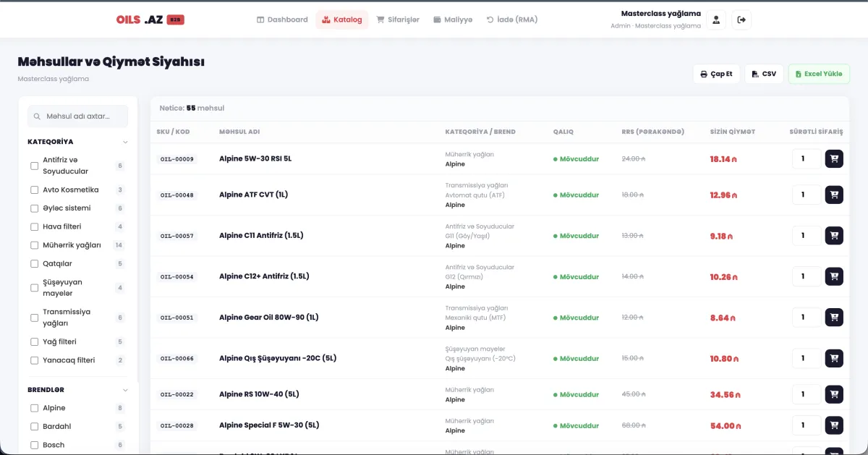
Task: Open the Dashboard tab
Action: 282,20
